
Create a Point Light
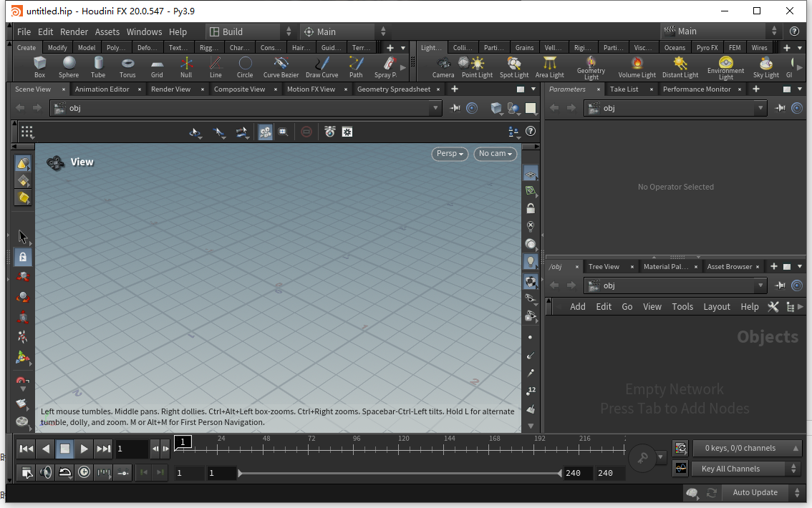[477, 67]
